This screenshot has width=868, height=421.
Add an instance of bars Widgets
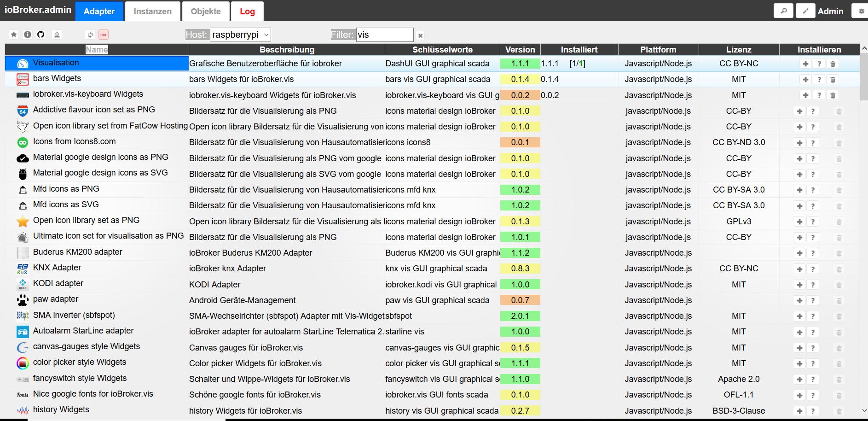coord(805,80)
